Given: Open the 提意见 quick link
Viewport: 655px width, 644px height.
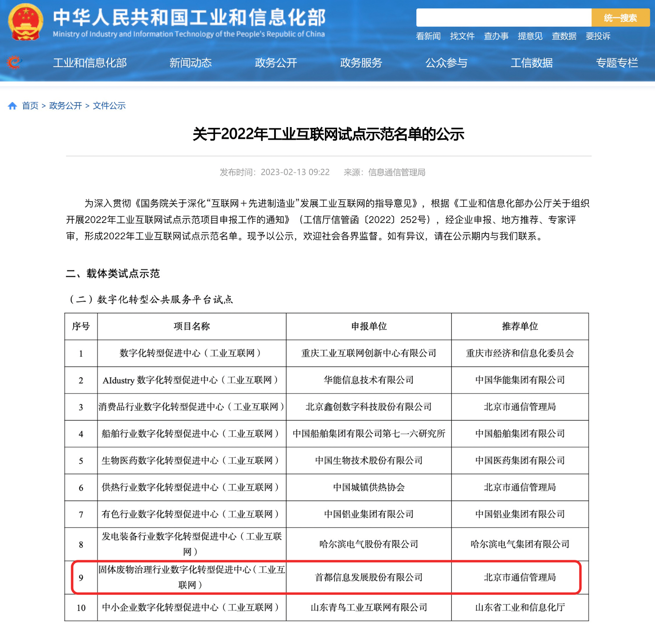Looking at the screenshot, I should click(530, 36).
